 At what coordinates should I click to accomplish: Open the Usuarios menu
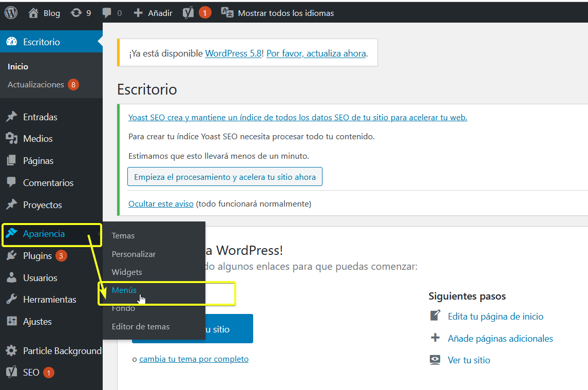40,278
